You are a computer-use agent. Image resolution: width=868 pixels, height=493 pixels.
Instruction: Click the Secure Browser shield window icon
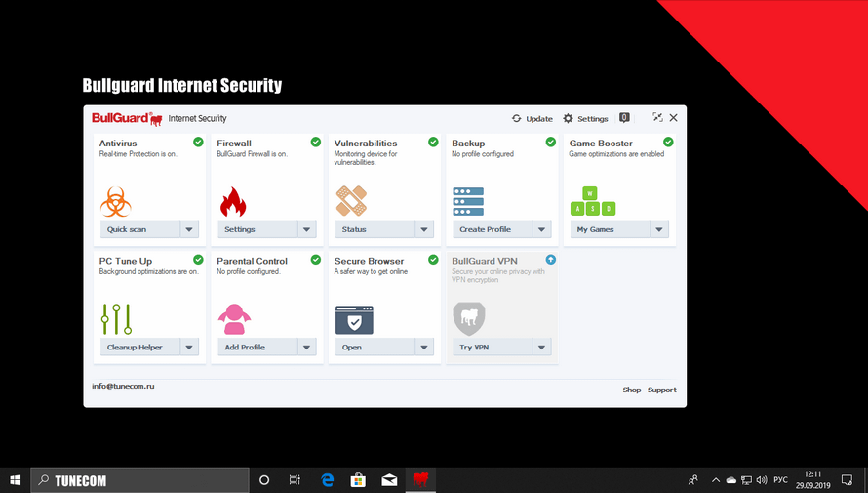[354, 319]
